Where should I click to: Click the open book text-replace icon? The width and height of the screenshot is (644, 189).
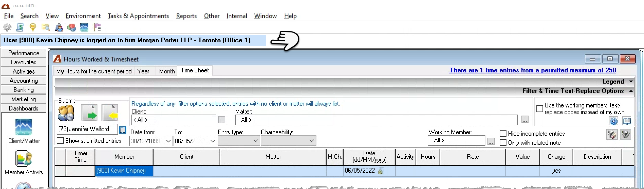[x=627, y=121]
